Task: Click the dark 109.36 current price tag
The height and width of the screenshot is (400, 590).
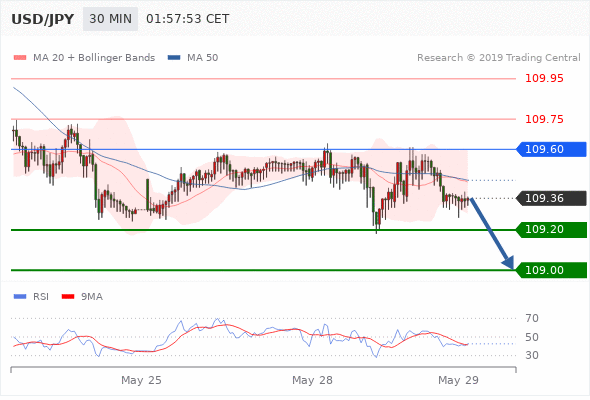Action: click(551, 198)
